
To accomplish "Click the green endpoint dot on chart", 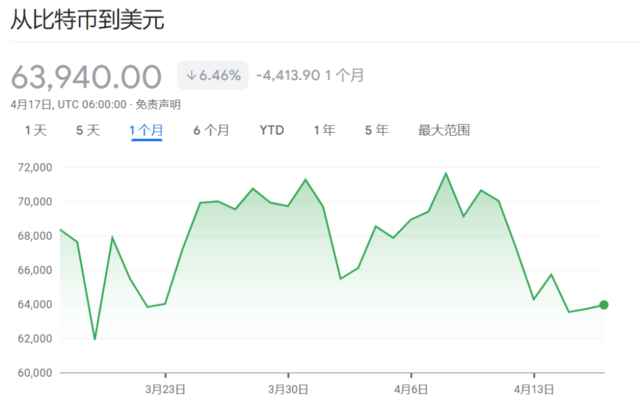I will click(604, 305).
